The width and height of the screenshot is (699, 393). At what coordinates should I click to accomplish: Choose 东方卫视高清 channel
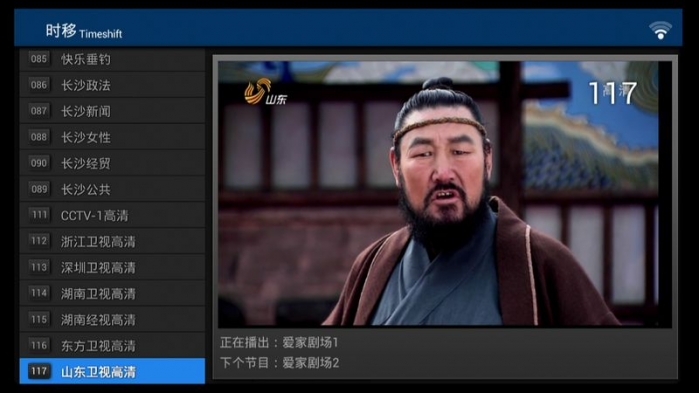(x=112, y=345)
